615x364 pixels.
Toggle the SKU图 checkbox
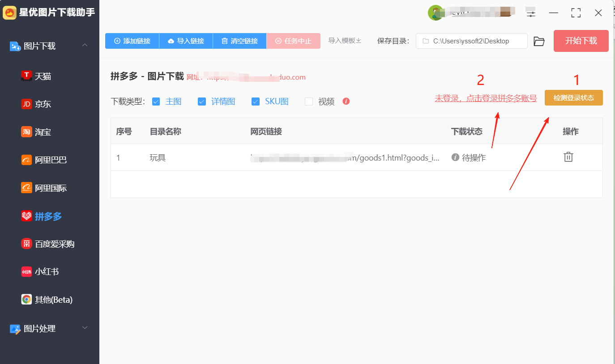coord(255,102)
